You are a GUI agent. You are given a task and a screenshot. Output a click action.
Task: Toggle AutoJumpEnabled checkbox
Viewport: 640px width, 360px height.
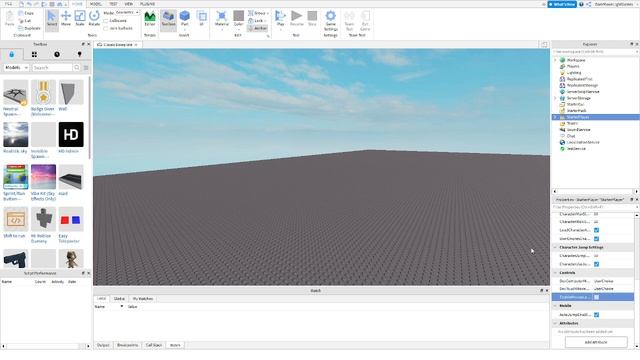[x=596, y=315]
